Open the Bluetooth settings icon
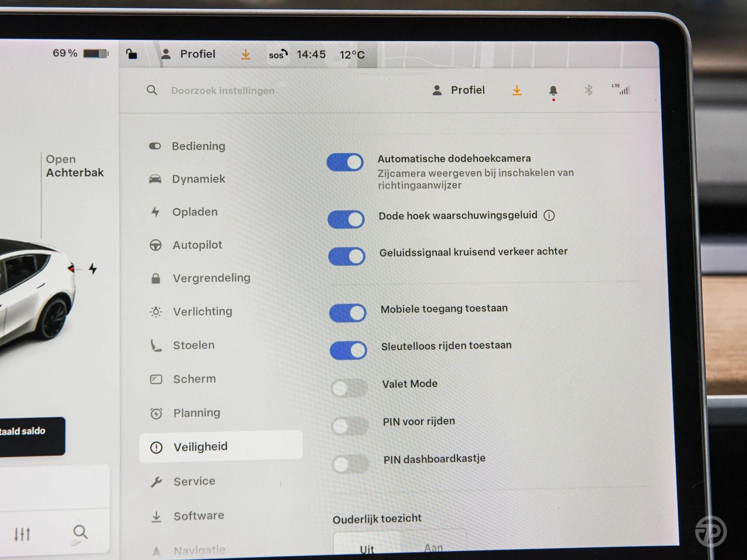Viewport: 747px width, 560px height. [589, 90]
